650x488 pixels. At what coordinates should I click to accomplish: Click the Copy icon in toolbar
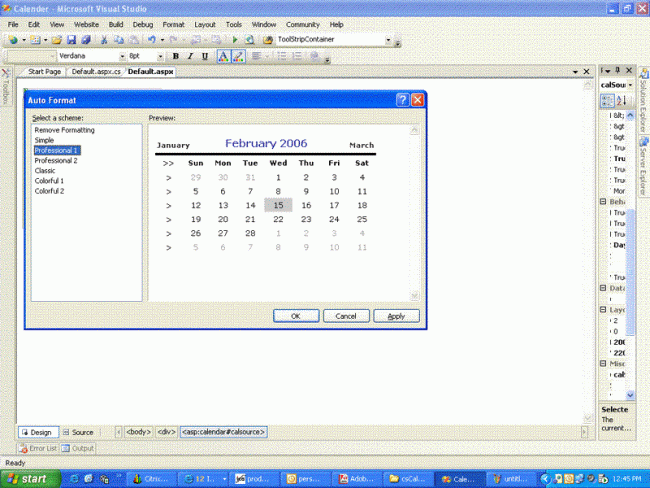click(x=119, y=40)
